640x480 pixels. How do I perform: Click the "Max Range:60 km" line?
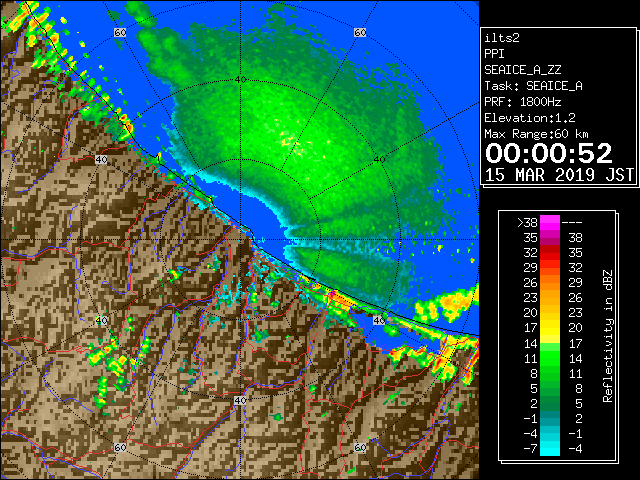pyautogui.click(x=536, y=134)
